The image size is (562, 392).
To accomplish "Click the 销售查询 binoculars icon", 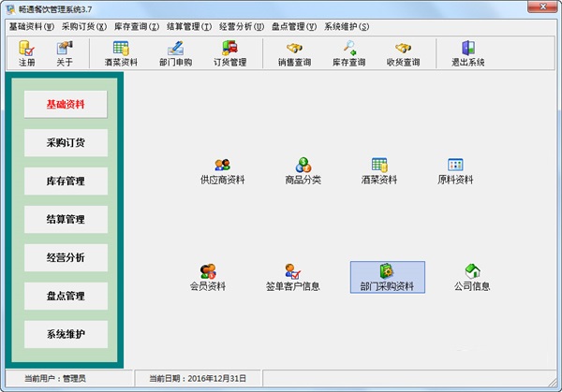I will coord(295,53).
